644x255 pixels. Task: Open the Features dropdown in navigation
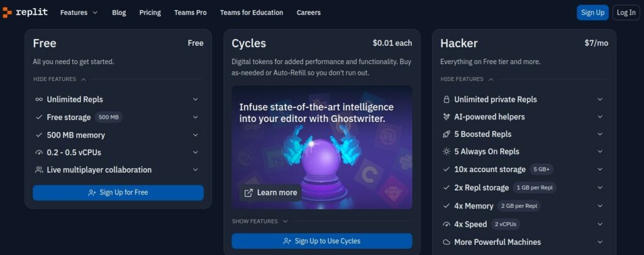pos(79,13)
